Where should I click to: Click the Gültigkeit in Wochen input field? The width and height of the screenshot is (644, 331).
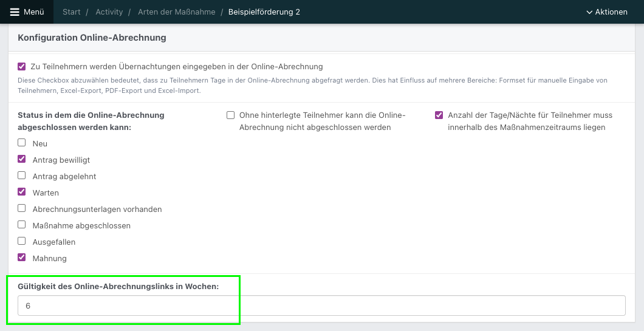pos(321,305)
